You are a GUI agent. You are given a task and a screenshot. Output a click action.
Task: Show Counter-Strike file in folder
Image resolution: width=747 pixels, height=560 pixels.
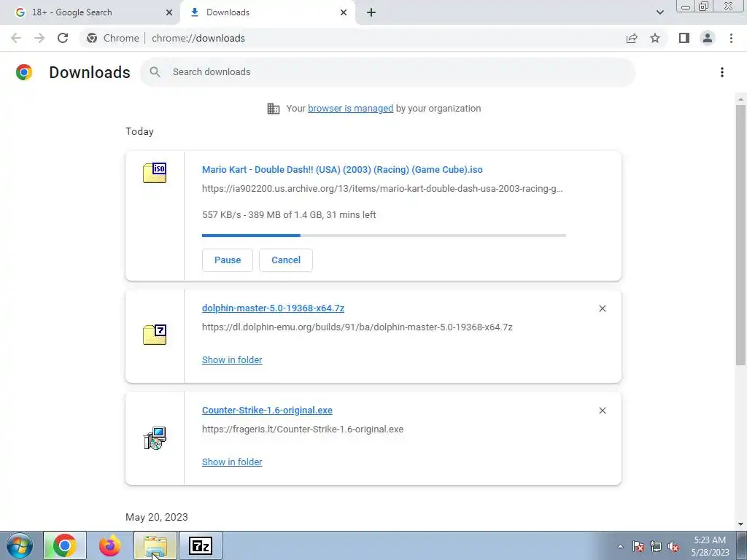(x=232, y=462)
